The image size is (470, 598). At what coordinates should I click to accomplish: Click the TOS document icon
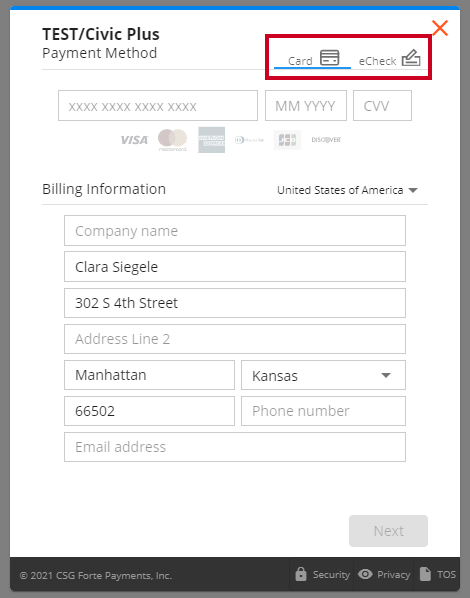click(x=425, y=574)
